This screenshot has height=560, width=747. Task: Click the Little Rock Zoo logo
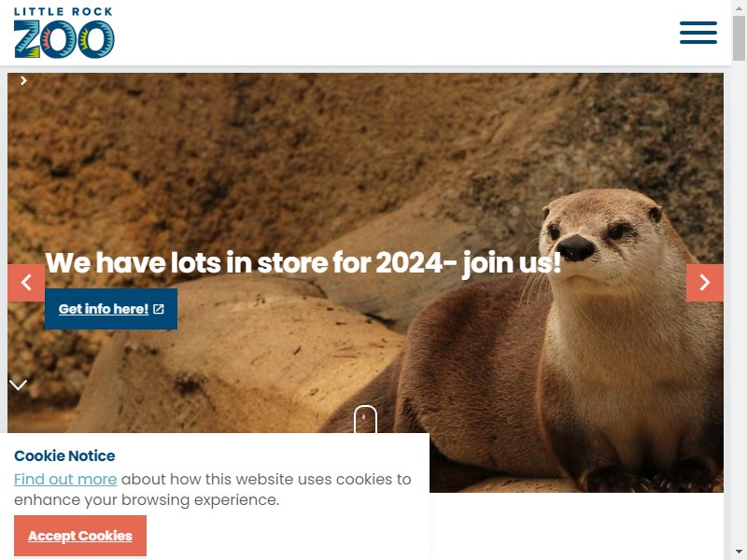[63, 33]
